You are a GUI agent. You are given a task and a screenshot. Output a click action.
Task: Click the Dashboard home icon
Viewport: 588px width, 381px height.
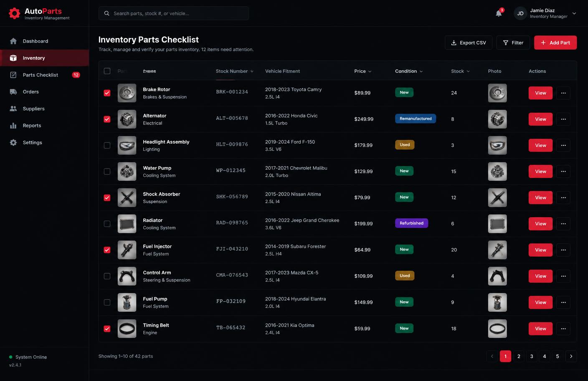(x=13, y=41)
